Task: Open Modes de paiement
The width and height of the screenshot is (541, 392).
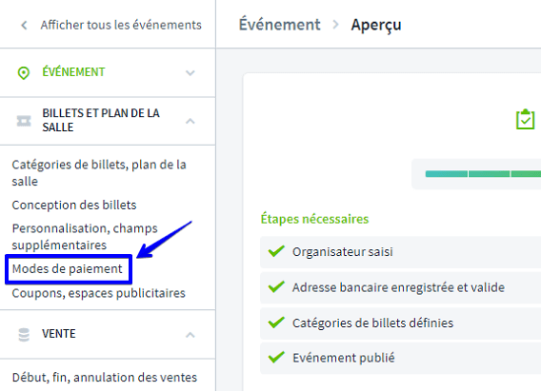Action: pyautogui.click(x=68, y=269)
